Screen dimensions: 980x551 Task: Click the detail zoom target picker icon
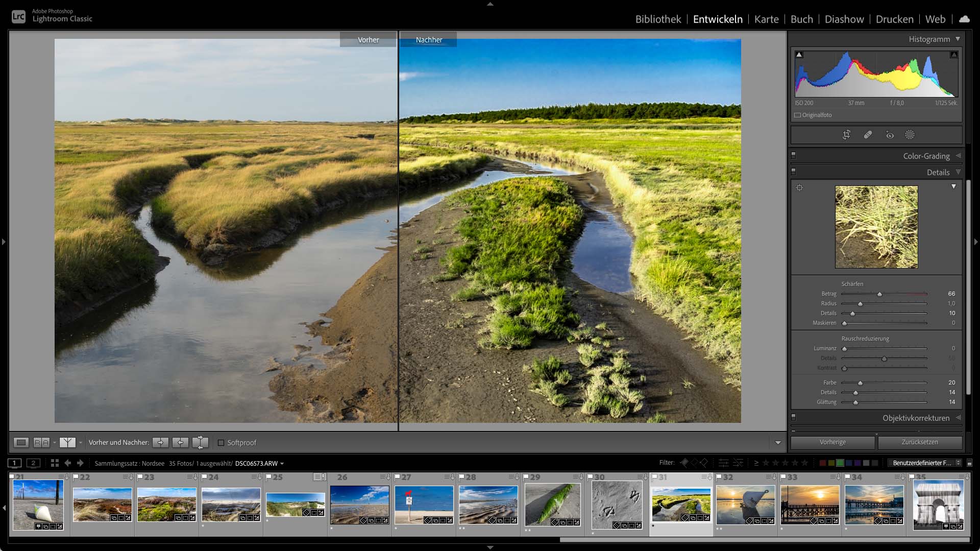[x=799, y=187]
